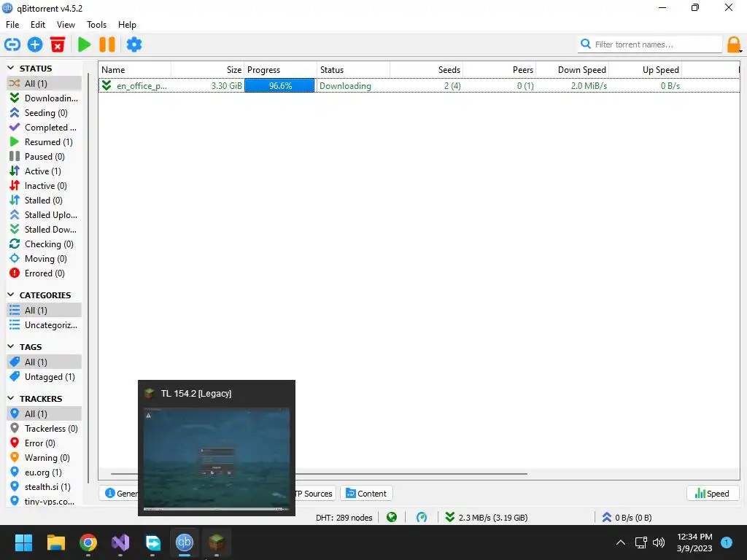Click the 0 B/s upload rate status
Screen dimensions: 747x560
[627, 518]
